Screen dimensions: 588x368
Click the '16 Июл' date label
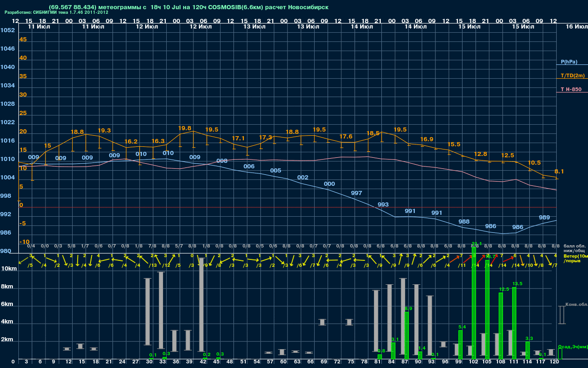click(x=577, y=27)
